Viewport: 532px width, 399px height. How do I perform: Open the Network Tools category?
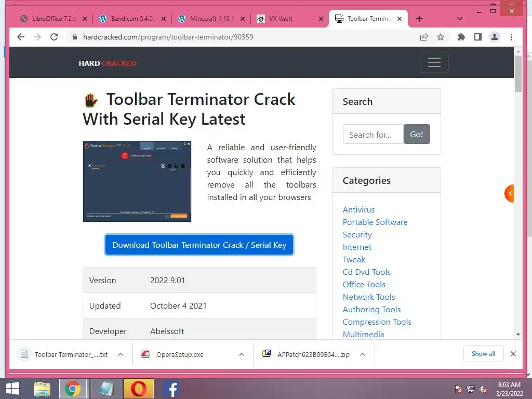[x=369, y=297]
